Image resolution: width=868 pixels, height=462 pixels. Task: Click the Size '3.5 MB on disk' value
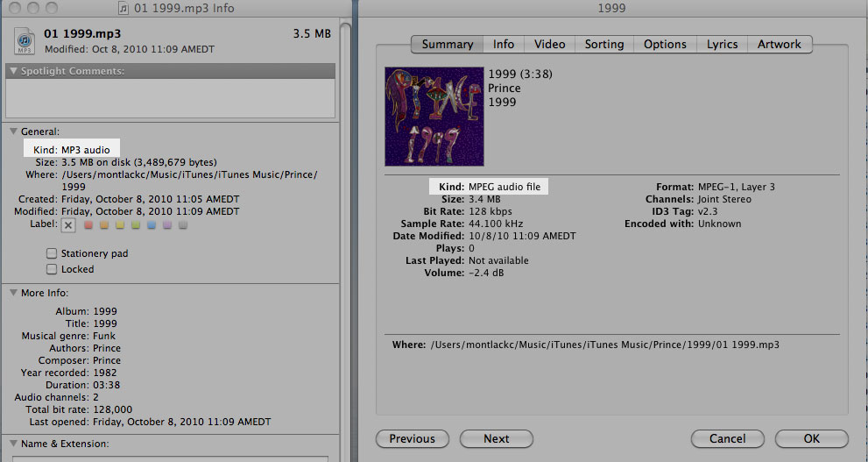(139, 162)
